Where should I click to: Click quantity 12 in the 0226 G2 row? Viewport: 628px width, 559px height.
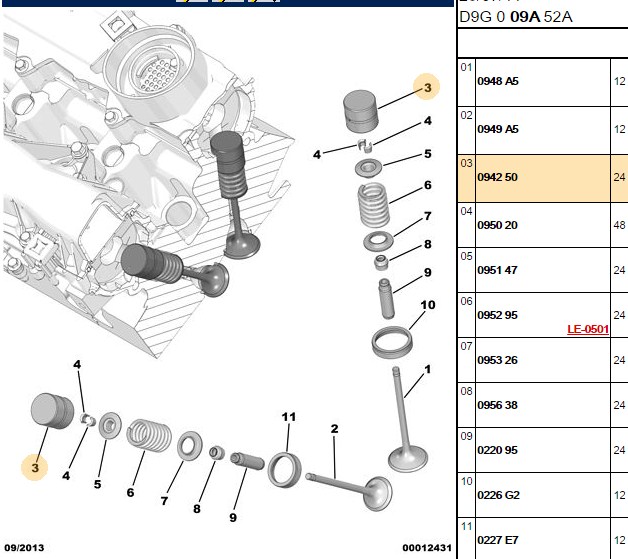[619, 495]
